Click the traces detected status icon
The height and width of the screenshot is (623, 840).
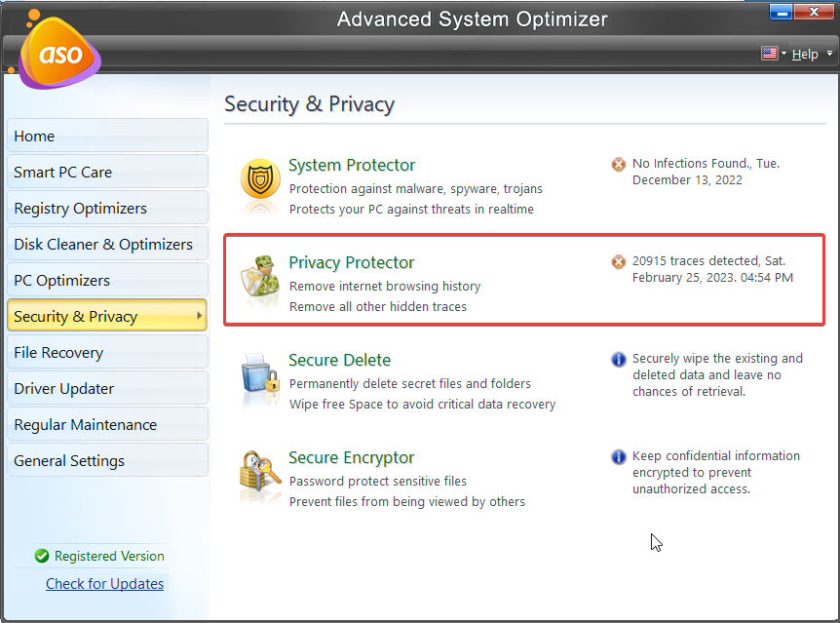coord(618,261)
